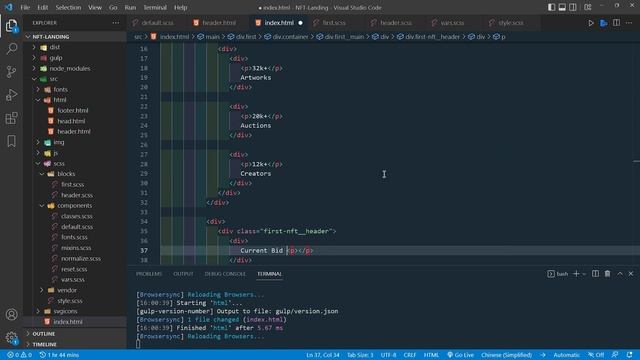The height and width of the screenshot is (360, 640).
Task: Click errors and warnings status indicator
Action: tap(19, 355)
